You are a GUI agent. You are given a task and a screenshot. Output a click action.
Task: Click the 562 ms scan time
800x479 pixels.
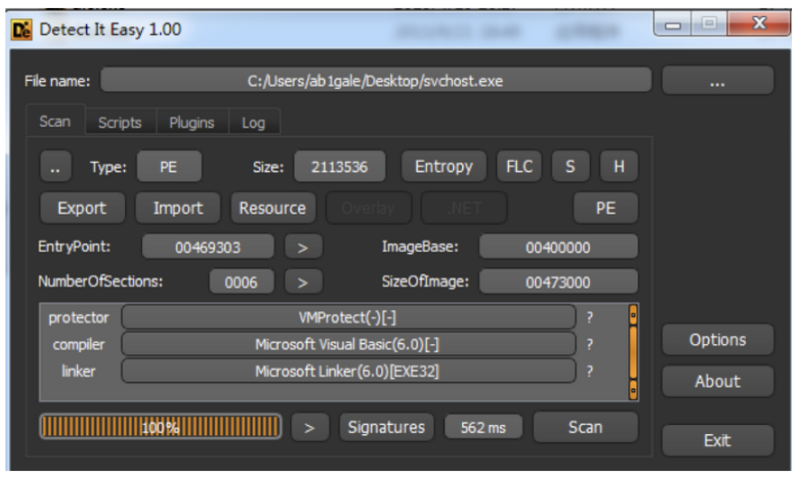[483, 427]
